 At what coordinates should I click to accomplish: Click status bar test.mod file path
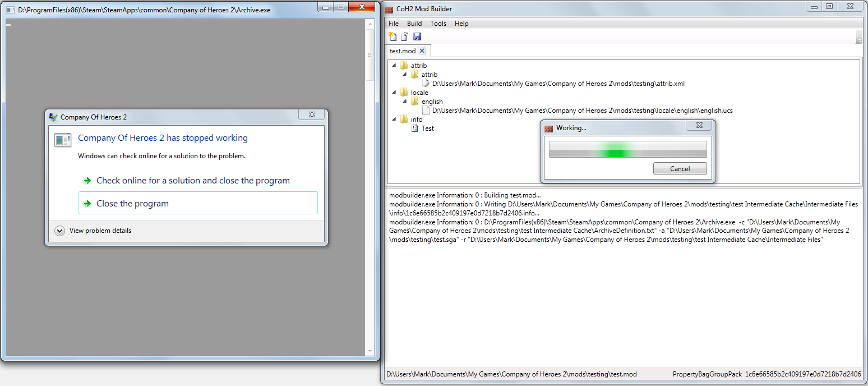point(511,374)
